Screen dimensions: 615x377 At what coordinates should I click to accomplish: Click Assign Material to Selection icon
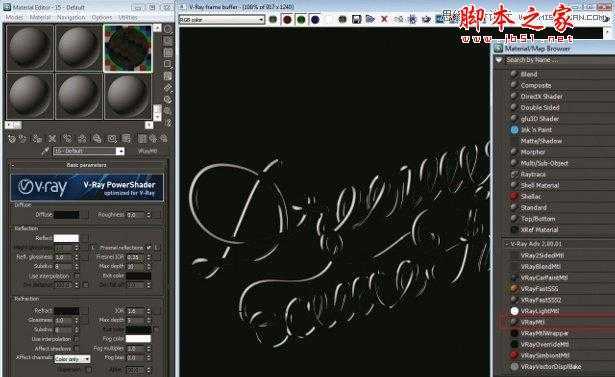[x=37, y=138]
